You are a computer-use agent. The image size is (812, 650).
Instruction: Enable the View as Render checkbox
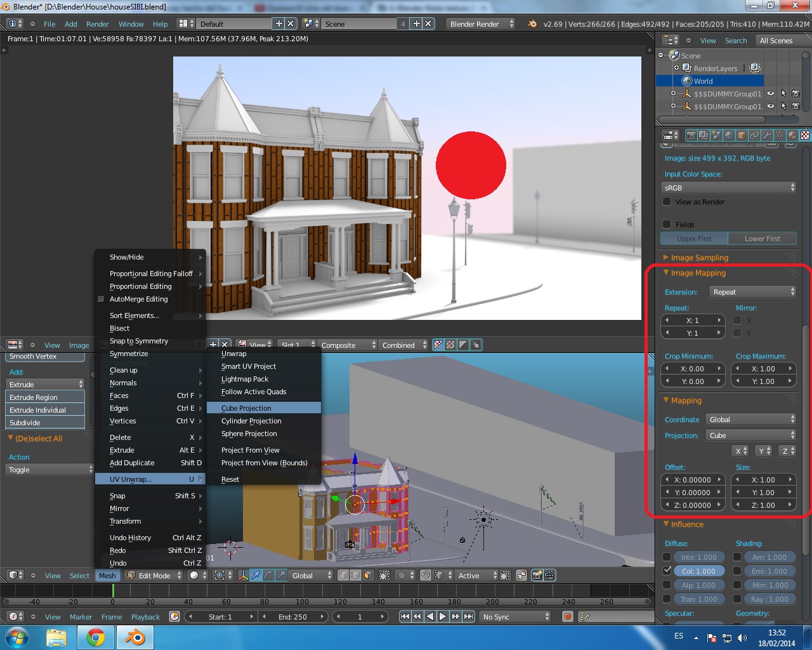pyautogui.click(x=667, y=202)
